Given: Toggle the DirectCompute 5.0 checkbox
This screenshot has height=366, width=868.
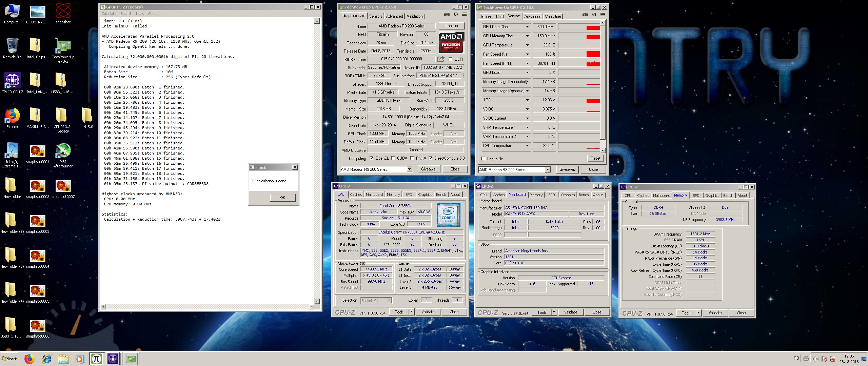Looking at the screenshot, I should point(431,158).
